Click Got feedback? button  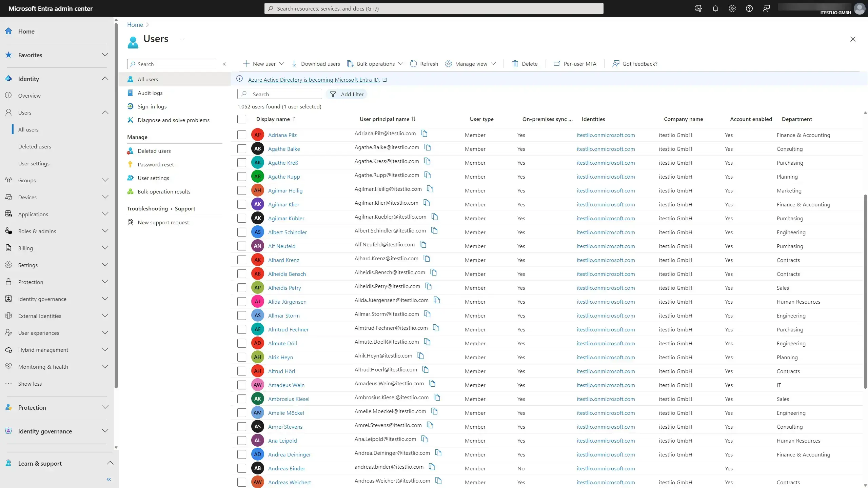(635, 64)
